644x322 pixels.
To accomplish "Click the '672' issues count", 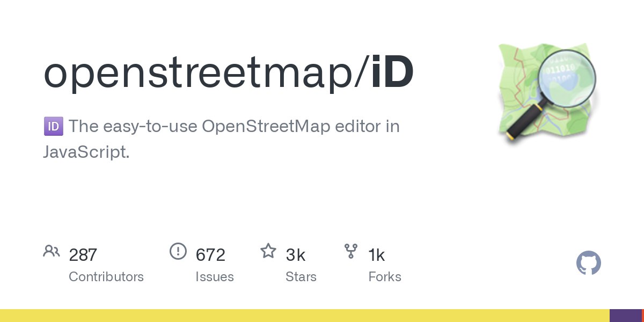I will (x=210, y=255).
